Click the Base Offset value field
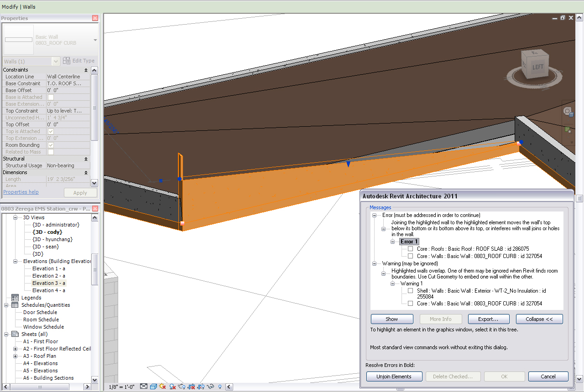584x392 pixels. [68, 90]
